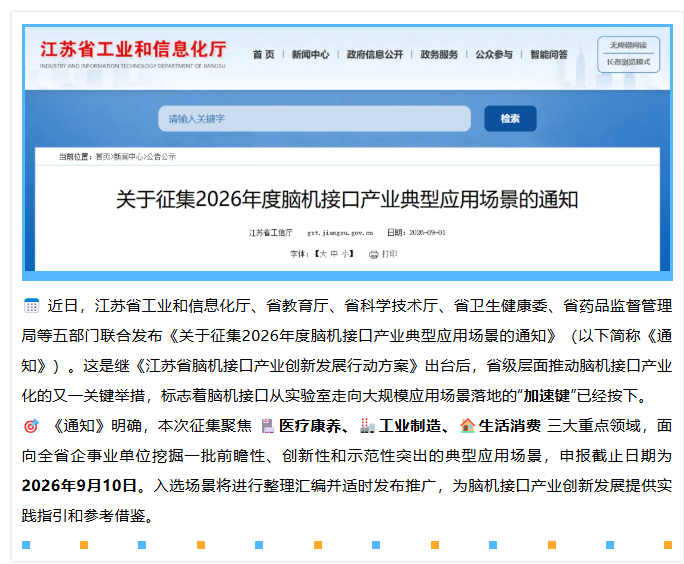This screenshot has height=564, width=684.
Task: Click the article title 关于征集2026年度脑机接口产业典型应用场景的通知
Action: 347,200
